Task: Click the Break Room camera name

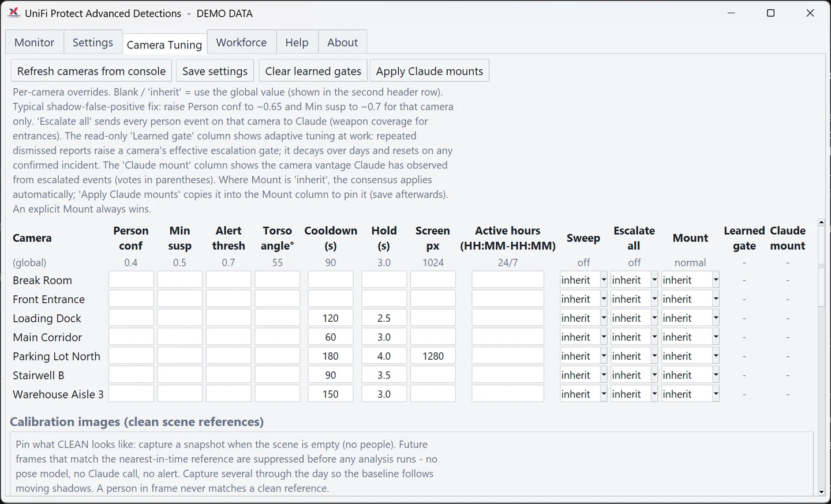Action: (42, 280)
